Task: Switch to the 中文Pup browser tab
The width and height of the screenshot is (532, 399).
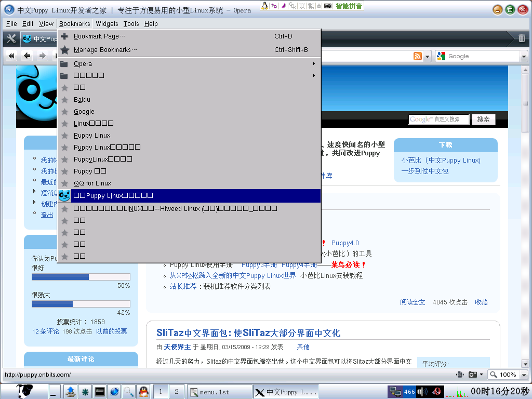Action: 39,38
